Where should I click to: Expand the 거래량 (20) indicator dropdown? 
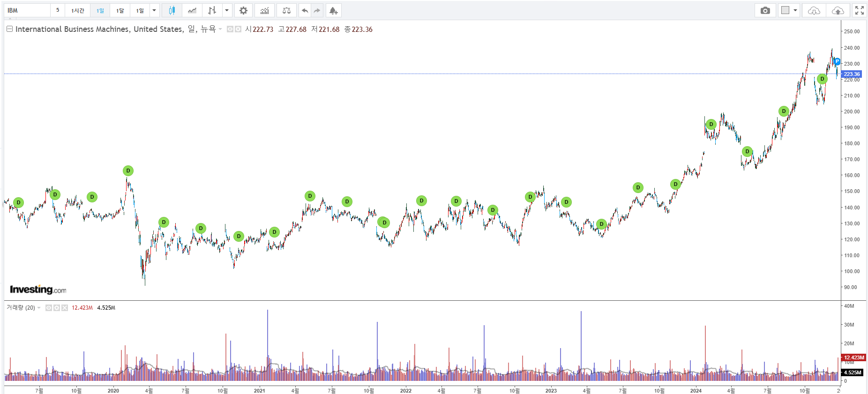tap(39, 308)
